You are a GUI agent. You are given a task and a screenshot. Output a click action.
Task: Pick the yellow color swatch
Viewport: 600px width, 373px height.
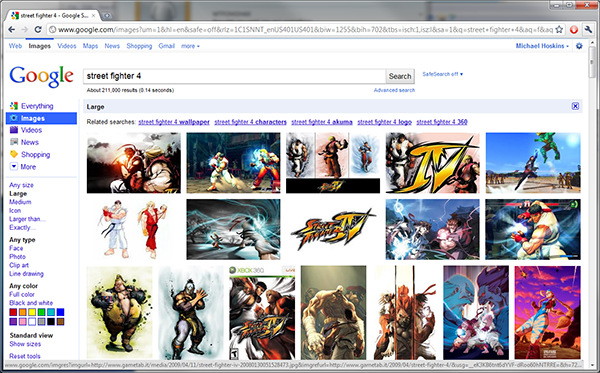[x=32, y=312]
